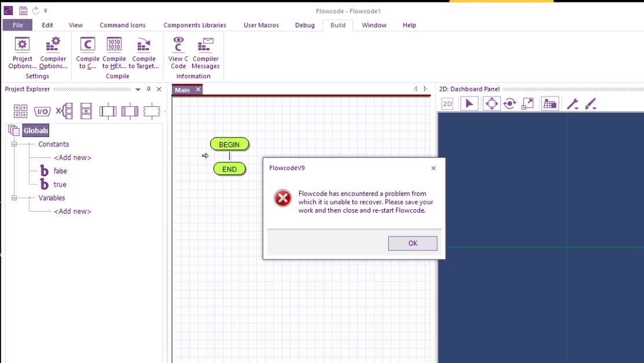Show Compiler Messages
The image size is (644, 363).
point(205,53)
